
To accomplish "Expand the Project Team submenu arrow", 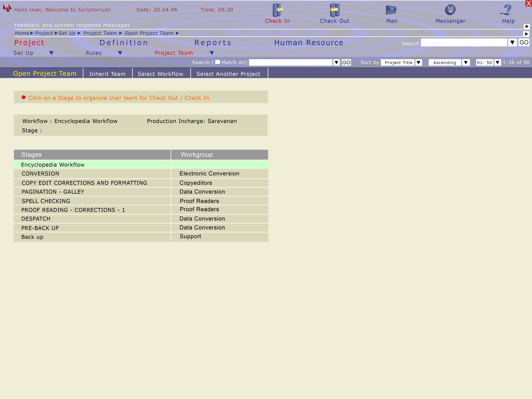I will [x=212, y=53].
